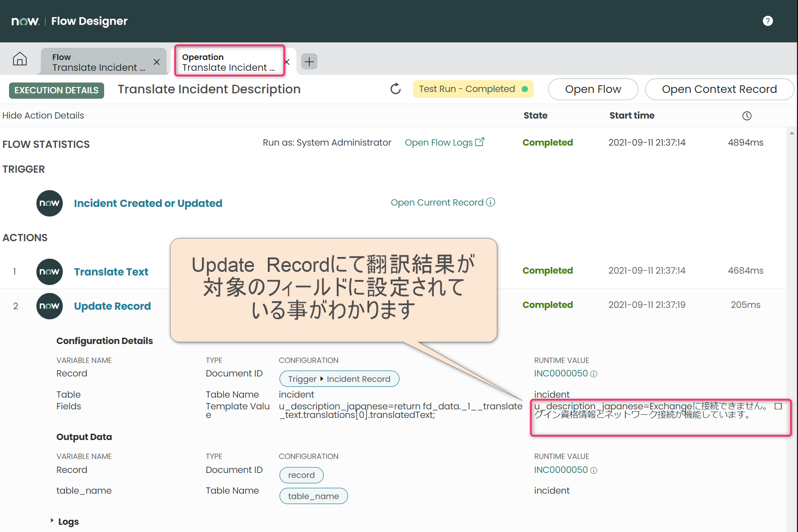Switch to the Flow Translate Incident tab

(x=97, y=62)
